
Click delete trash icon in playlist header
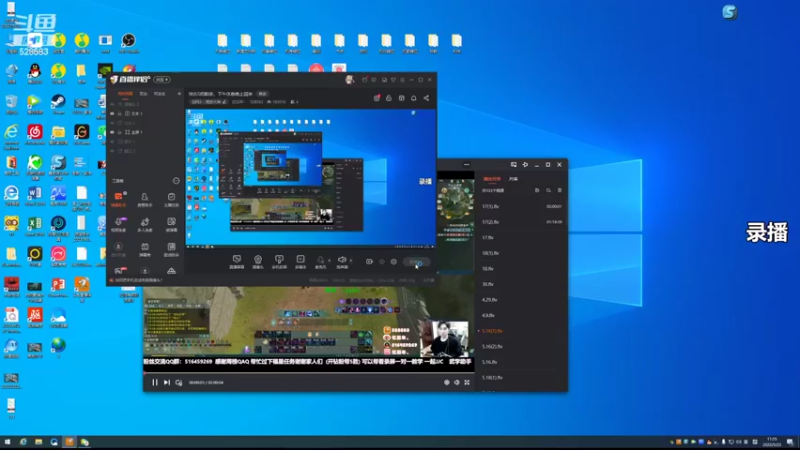tap(560, 190)
